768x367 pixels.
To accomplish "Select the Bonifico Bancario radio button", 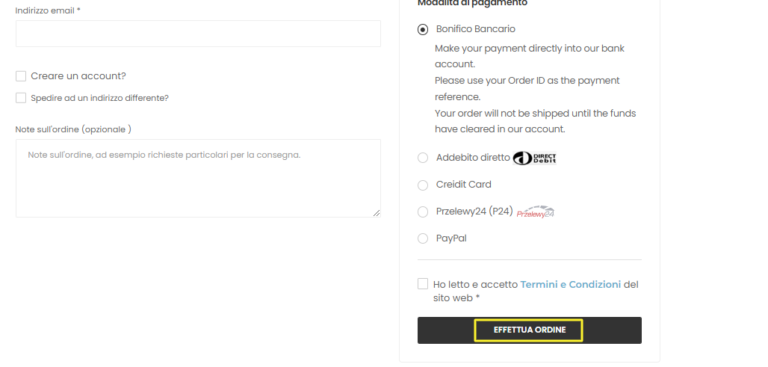I will [423, 29].
